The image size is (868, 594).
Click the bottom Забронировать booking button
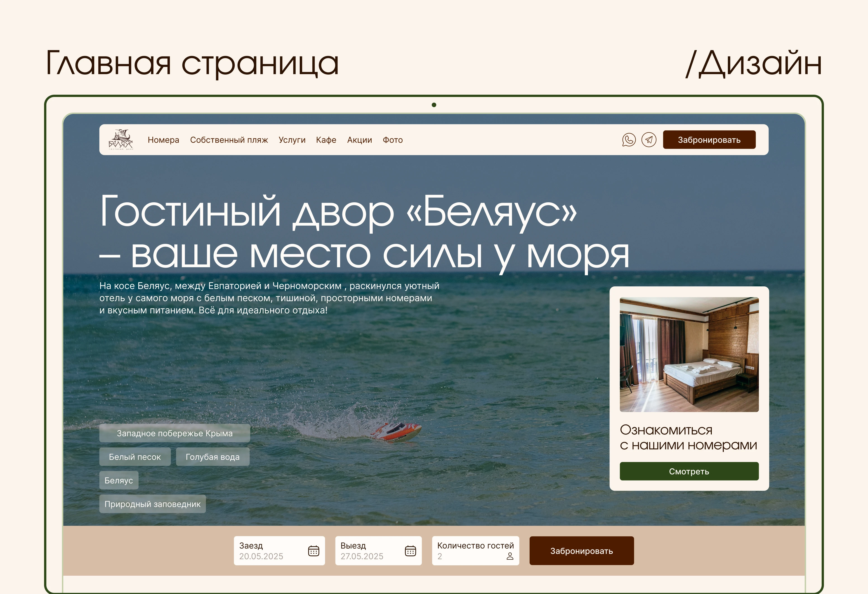581,550
